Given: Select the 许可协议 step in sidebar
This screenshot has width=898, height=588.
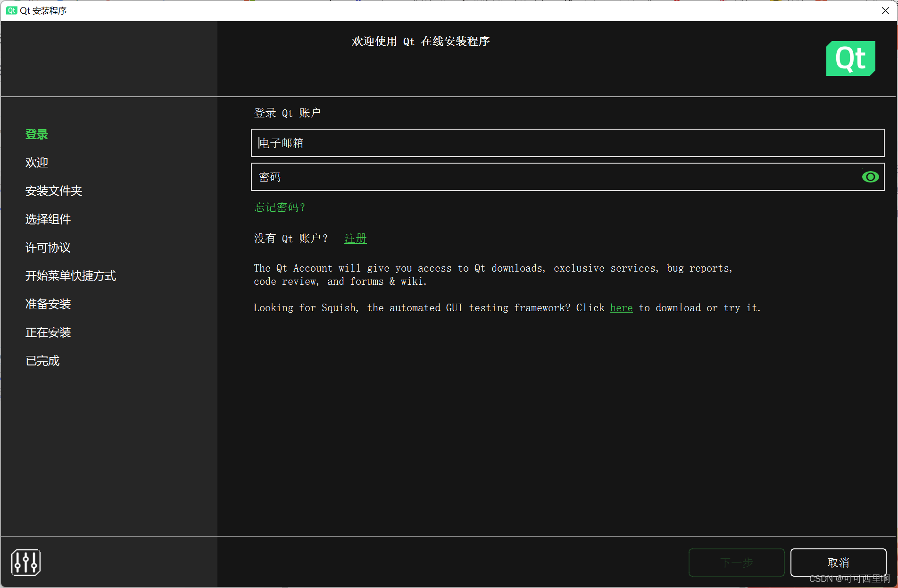Looking at the screenshot, I should pyautogui.click(x=48, y=248).
